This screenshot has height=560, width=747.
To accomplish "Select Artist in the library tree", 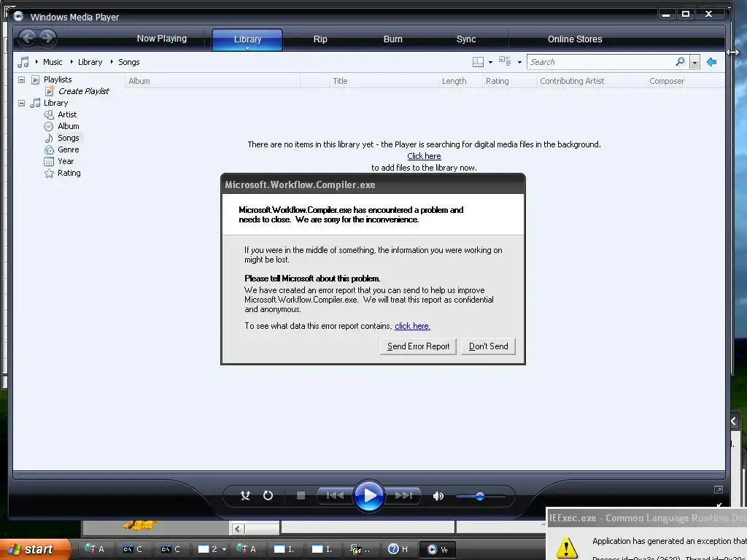I will [67, 114].
